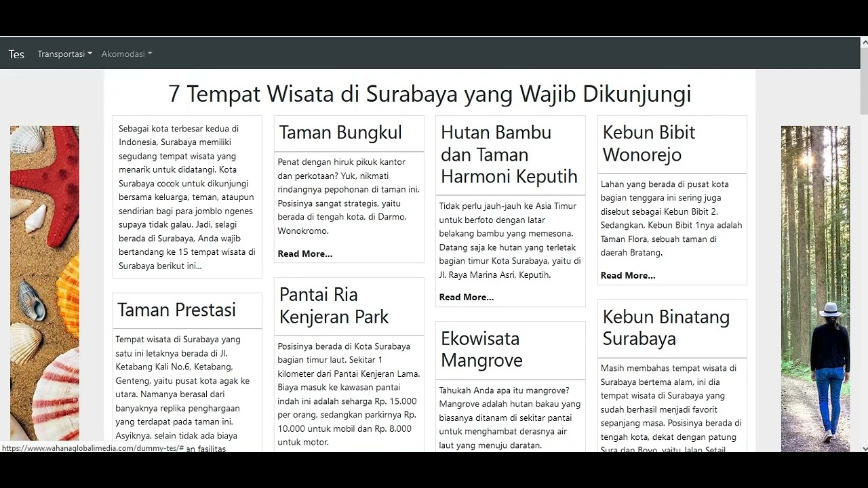Screen dimensions: 868x488
Task: Select the Kebun Binatang Surabaya title
Action: pyautogui.click(x=666, y=327)
